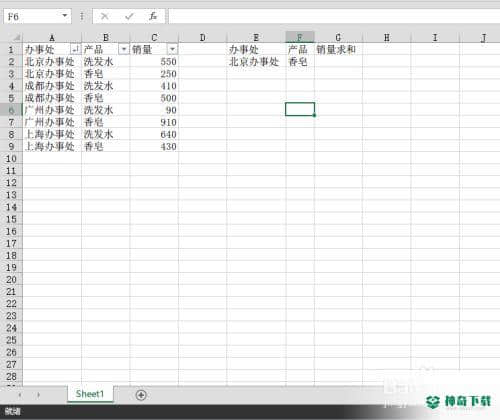The height and width of the screenshot is (420, 500).
Task: Click the Select All corner triangle
Action: [16, 37]
